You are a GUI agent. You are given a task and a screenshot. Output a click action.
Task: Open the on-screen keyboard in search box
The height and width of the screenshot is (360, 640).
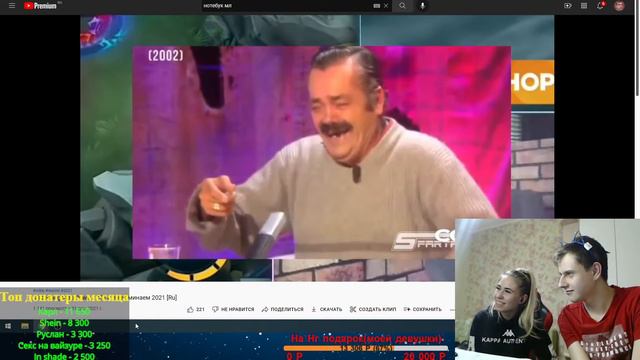pyautogui.click(x=376, y=6)
